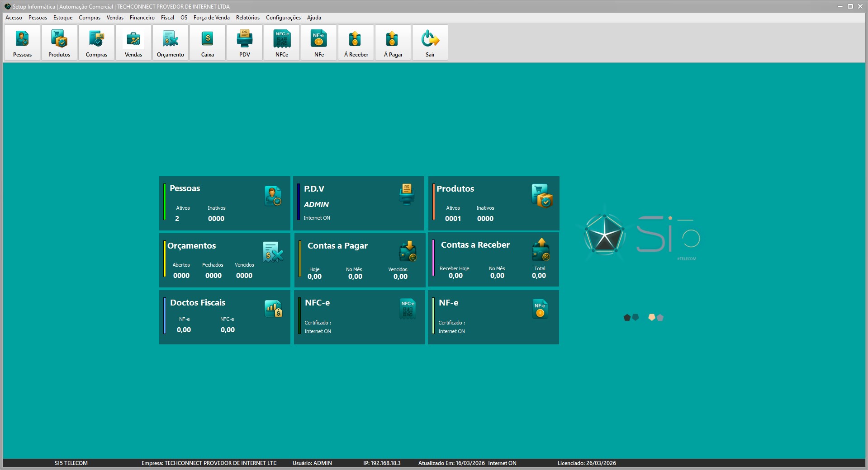This screenshot has width=868, height=470.
Task: Click the person icon in Pessoas card
Action: 273,196
